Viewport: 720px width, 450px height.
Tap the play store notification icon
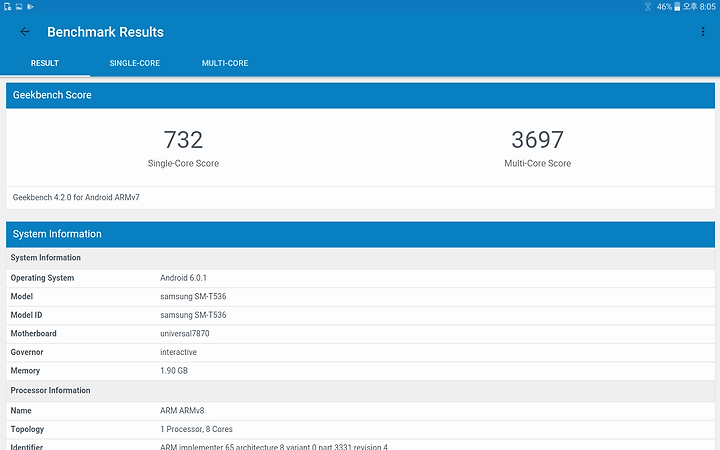[30, 6]
